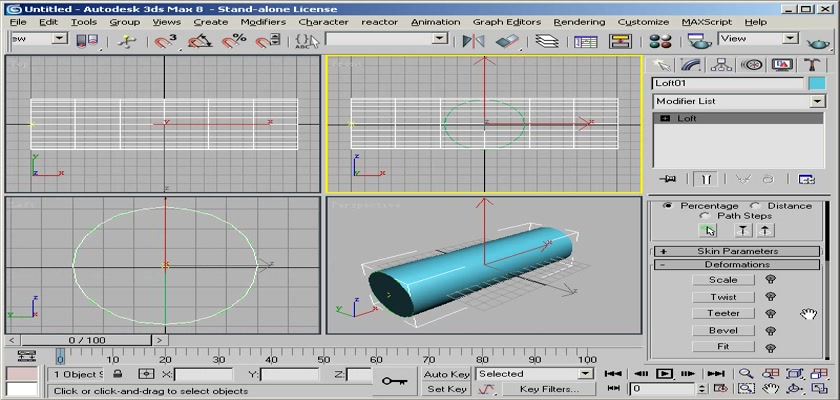Open the Motion command panel tab
This screenshot has height=400, width=840.
click(x=752, y=65)
